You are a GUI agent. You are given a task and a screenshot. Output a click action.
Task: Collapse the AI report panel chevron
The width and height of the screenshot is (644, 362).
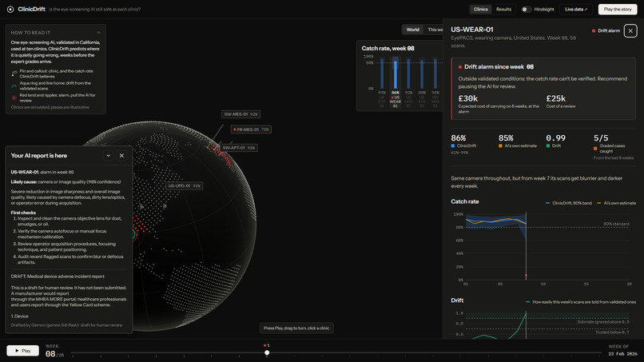point(108,156)
